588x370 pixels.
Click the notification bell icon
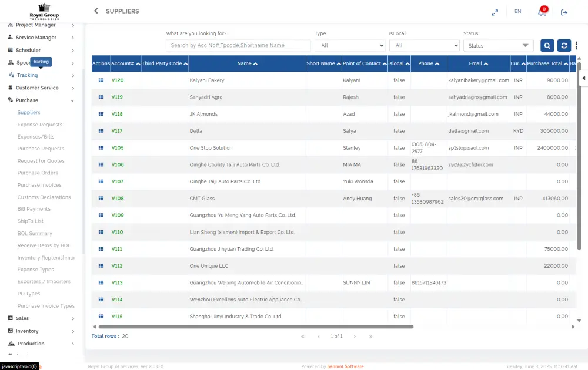[x=542, y=12]
